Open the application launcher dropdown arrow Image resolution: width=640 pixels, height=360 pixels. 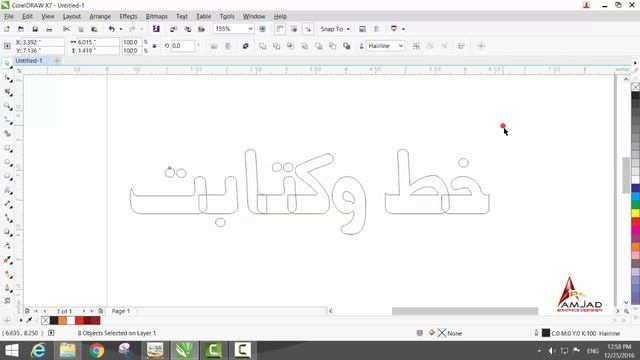(x=403, y=29)
